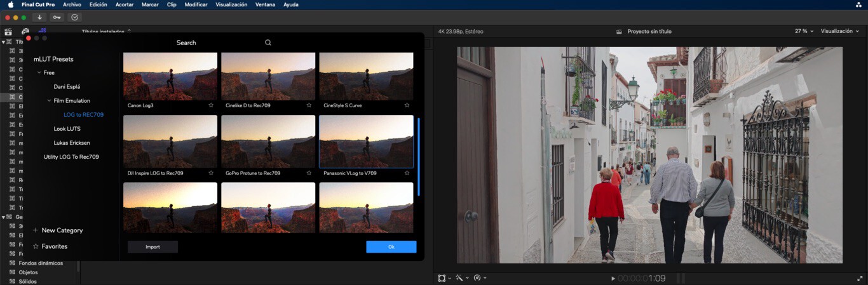Open the Visualización dropdown in viewer
Viewport: 868px width, 285px height.
click(x=839, y=31)
